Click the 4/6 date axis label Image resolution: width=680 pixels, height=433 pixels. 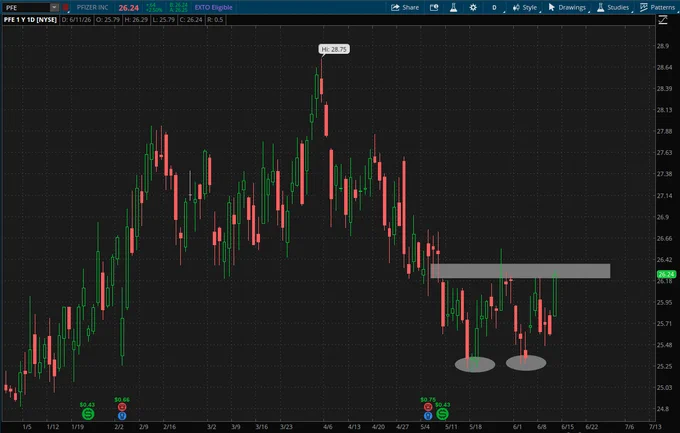click(327, 427)
